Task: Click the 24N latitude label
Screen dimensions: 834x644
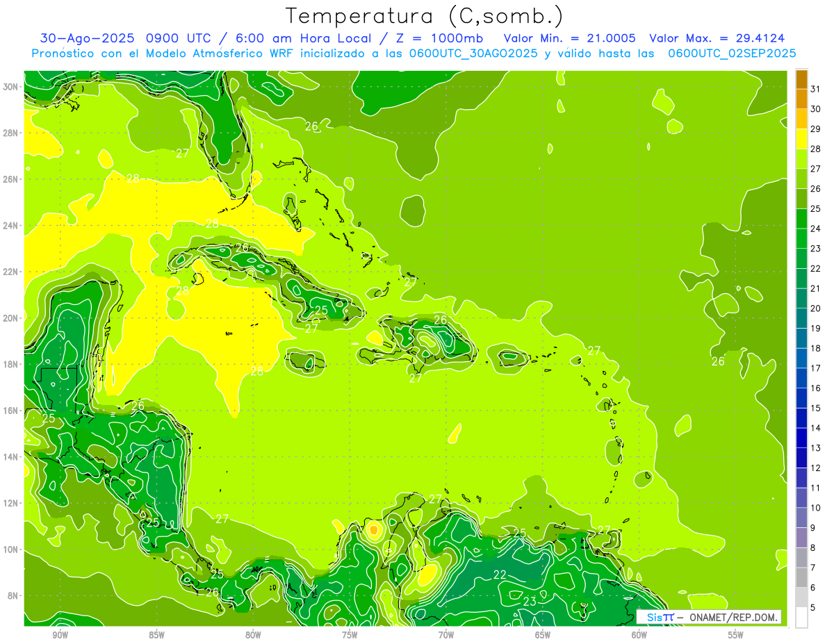Action: click(x=10, y=226)
